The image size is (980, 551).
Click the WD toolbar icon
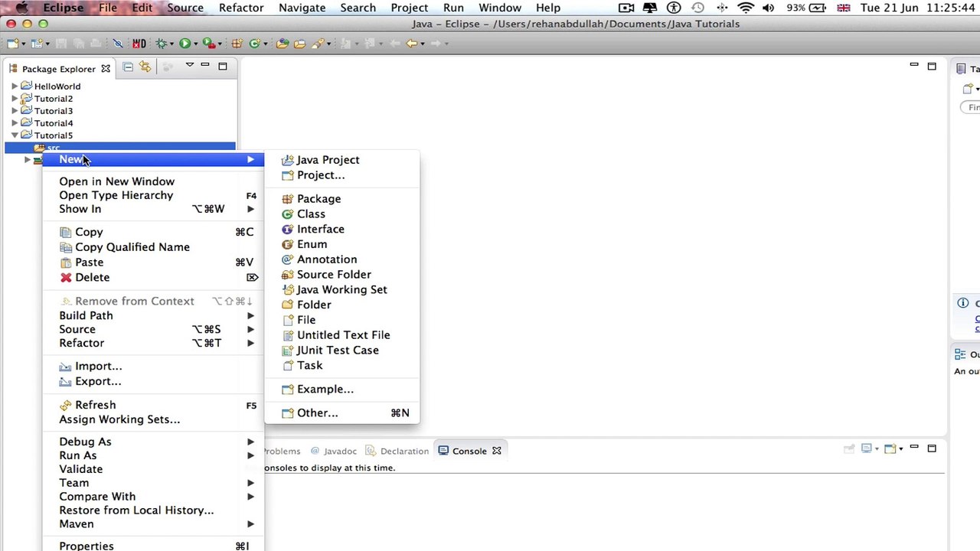(x=139, y=44)
